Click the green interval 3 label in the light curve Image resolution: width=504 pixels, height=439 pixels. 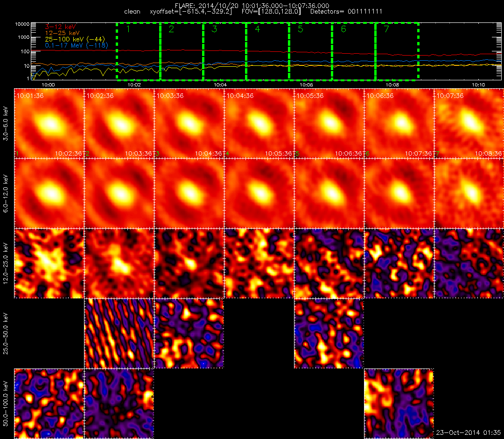(214, 29)
